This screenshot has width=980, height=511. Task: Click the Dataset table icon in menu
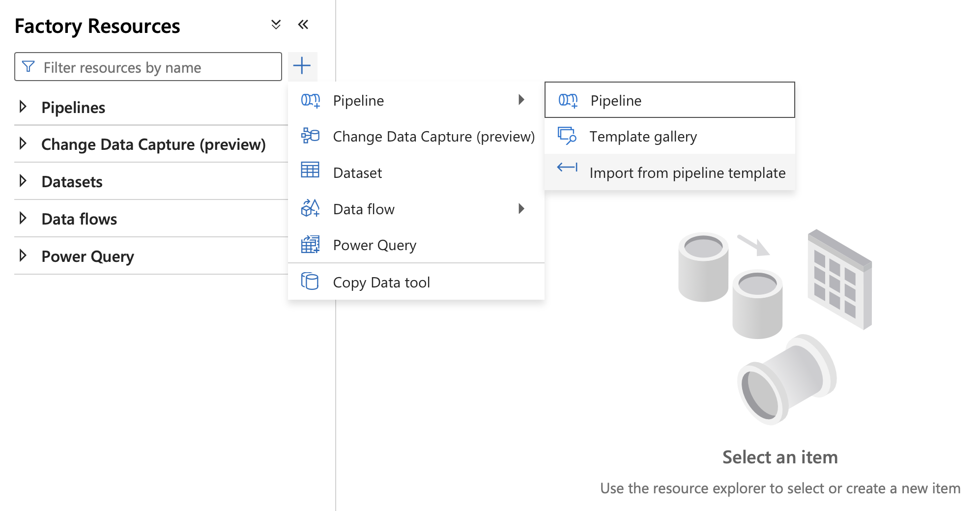310,170
